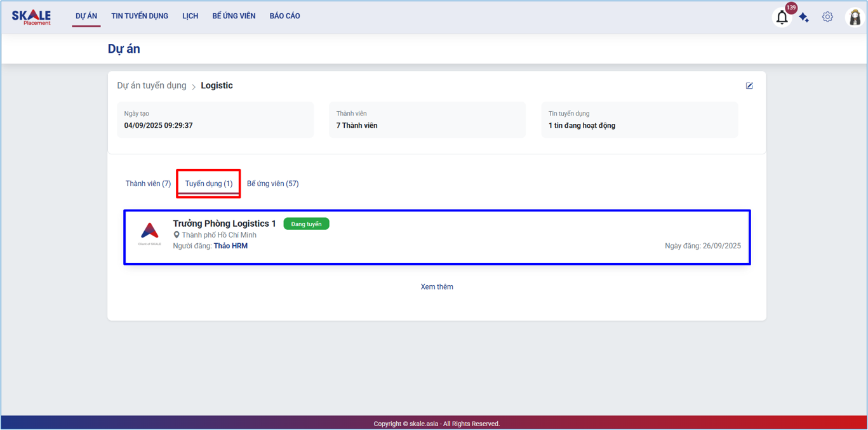Open the notifications bell icon
Image resolution: width=868 pixels, height=430 pixels.
click(782, 18)
